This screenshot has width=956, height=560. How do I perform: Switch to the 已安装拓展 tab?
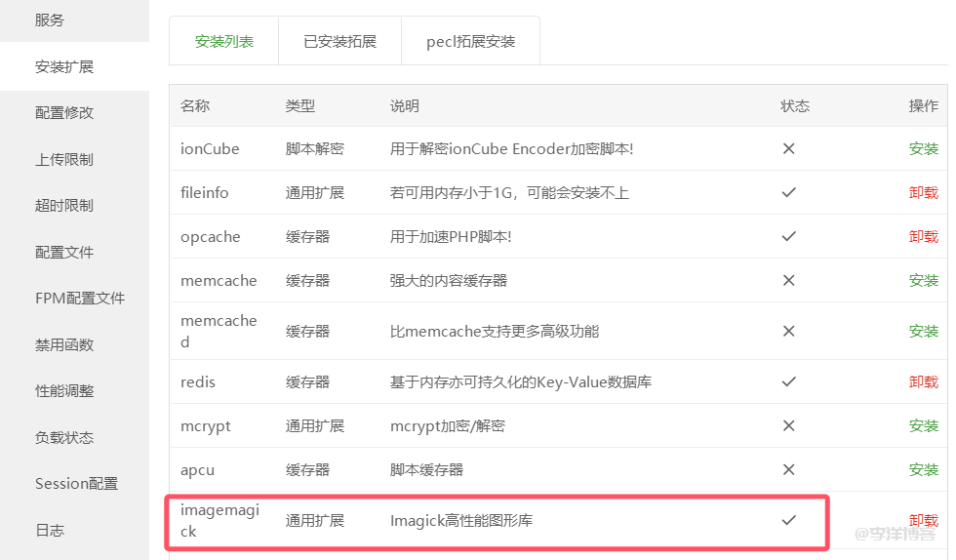(x=339, y=41)
